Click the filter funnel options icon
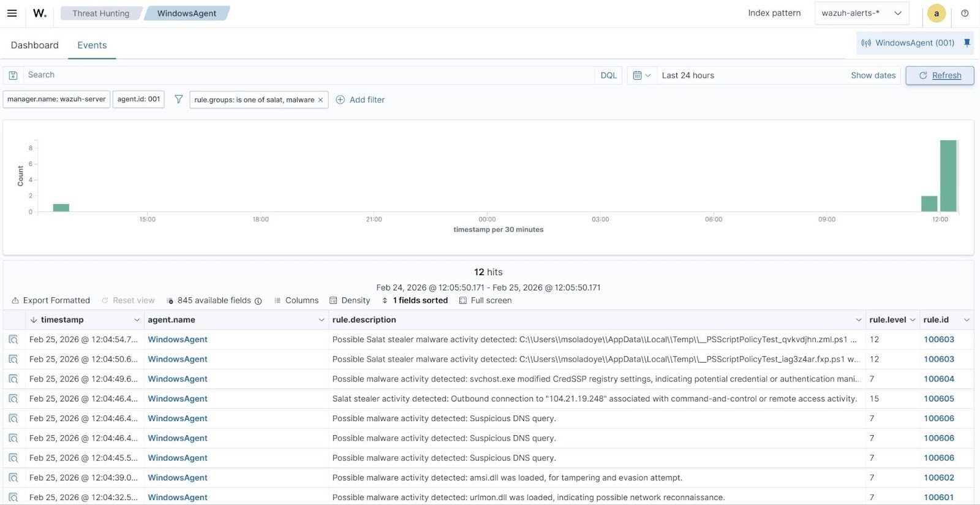 coord(178,99)
